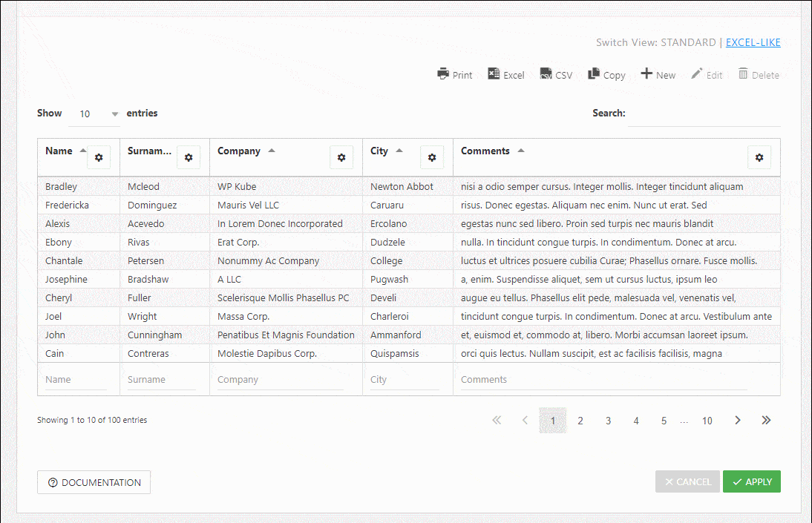
Task: Open City column settings gear
Action: pyautogui.click(x=432, y=157)
